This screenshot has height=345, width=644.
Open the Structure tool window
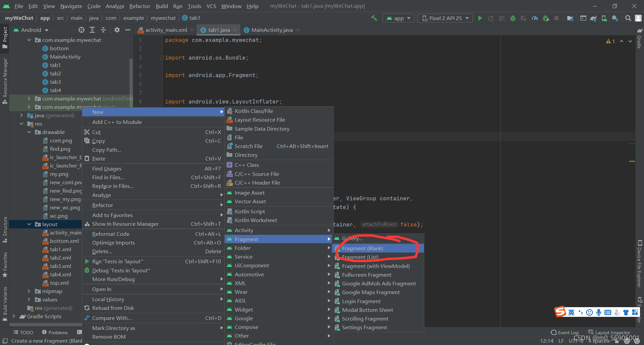[5, 229]
